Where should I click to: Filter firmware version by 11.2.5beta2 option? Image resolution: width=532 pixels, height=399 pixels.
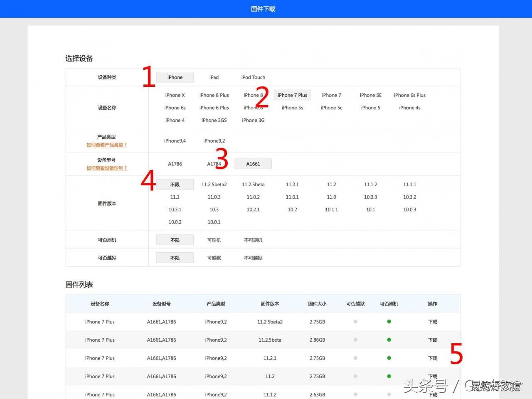tap(214, 185)
